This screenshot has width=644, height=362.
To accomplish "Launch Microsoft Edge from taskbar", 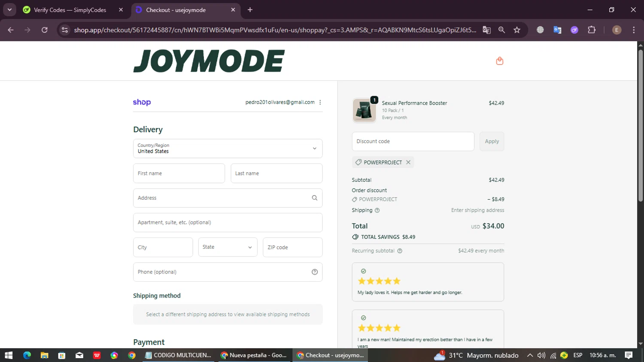I will 27,355.
